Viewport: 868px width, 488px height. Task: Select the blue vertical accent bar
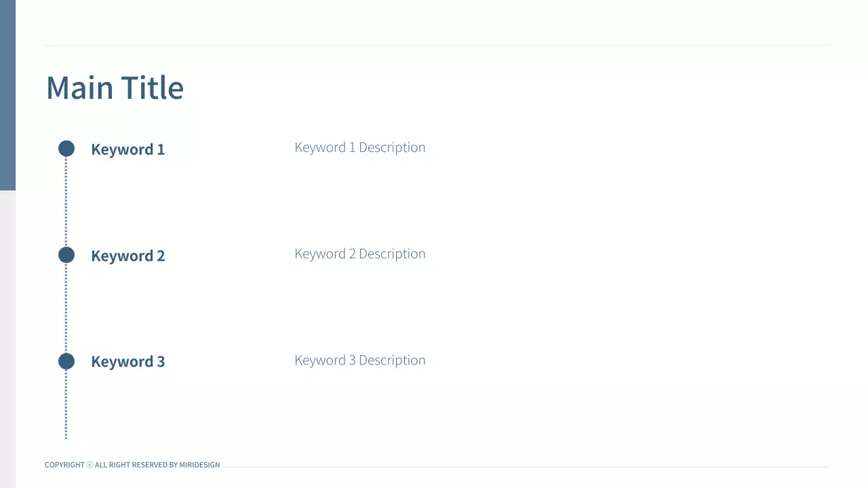click(x=7, y=95)
